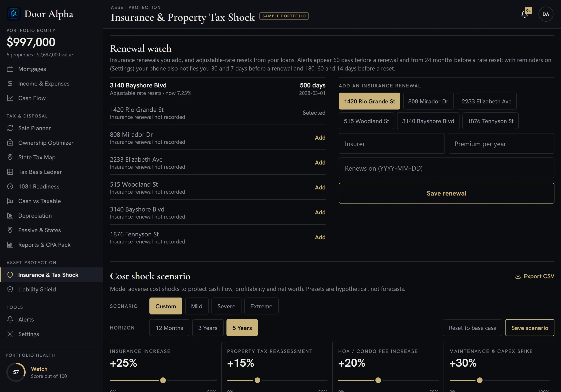
Task: Click Add for 1876 Tennyson St
Action: 320,237
